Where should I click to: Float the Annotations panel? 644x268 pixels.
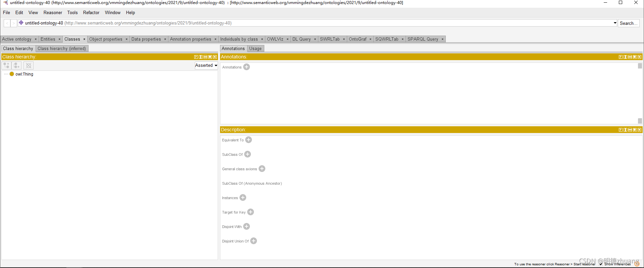(635, 57)
